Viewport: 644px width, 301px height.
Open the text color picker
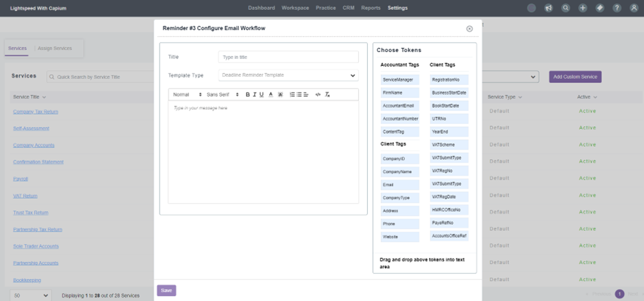click(271, 95)
